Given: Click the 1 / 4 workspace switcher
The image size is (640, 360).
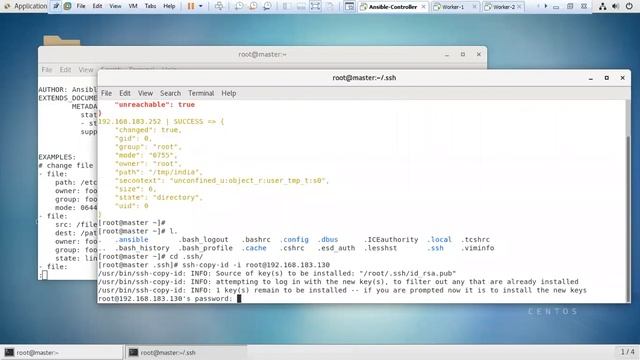Looking at the screenshot, I should [x=627, y=352].
